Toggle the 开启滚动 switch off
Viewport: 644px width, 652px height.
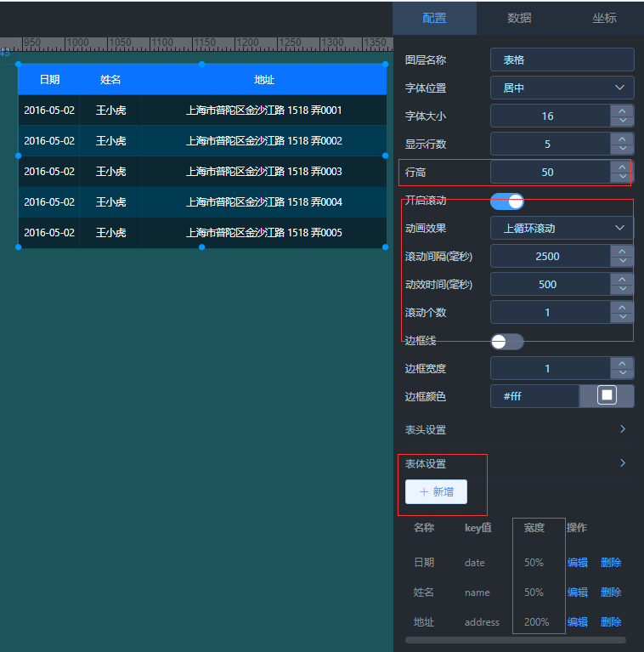pos(507,201)
